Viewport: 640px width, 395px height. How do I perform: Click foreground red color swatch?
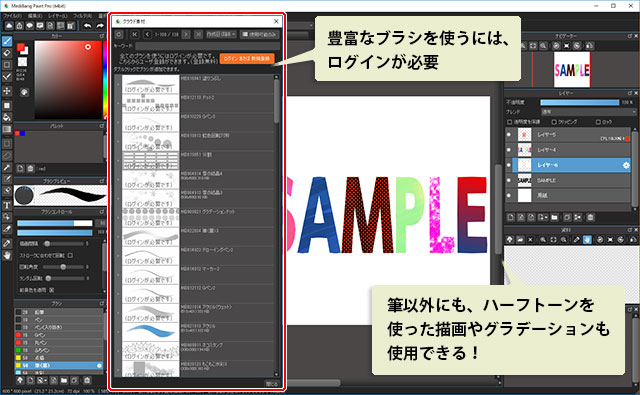tap(21, 48)
